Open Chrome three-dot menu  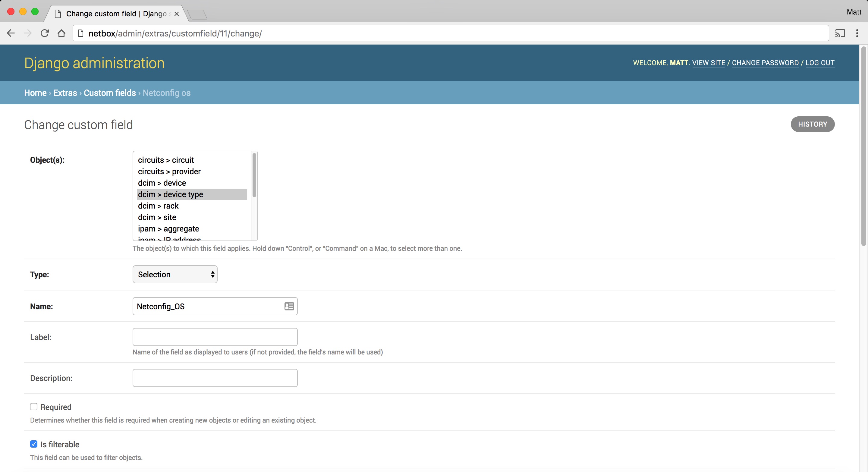[x=857, y=33]
